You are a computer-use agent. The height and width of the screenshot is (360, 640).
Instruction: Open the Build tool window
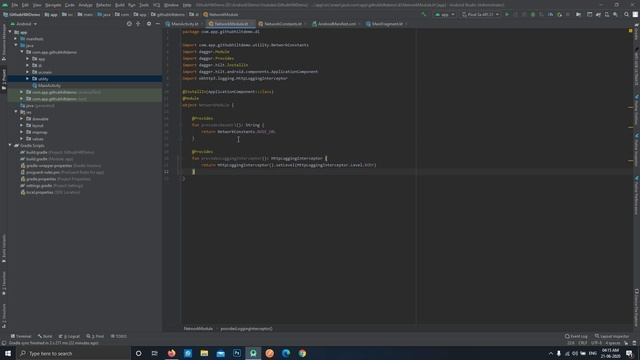click(x=45, y=336)
